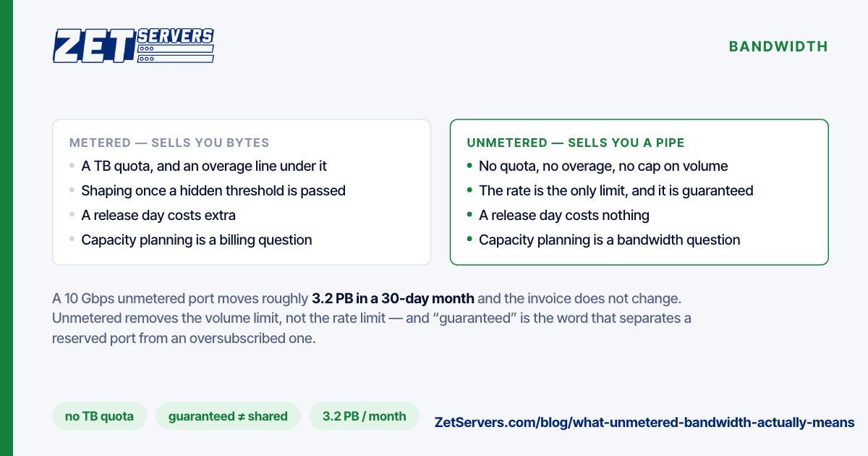Click 'A release day costs extra' item
Image resolution: width=868 pixels, height=456 pixels.
(158, 216)
